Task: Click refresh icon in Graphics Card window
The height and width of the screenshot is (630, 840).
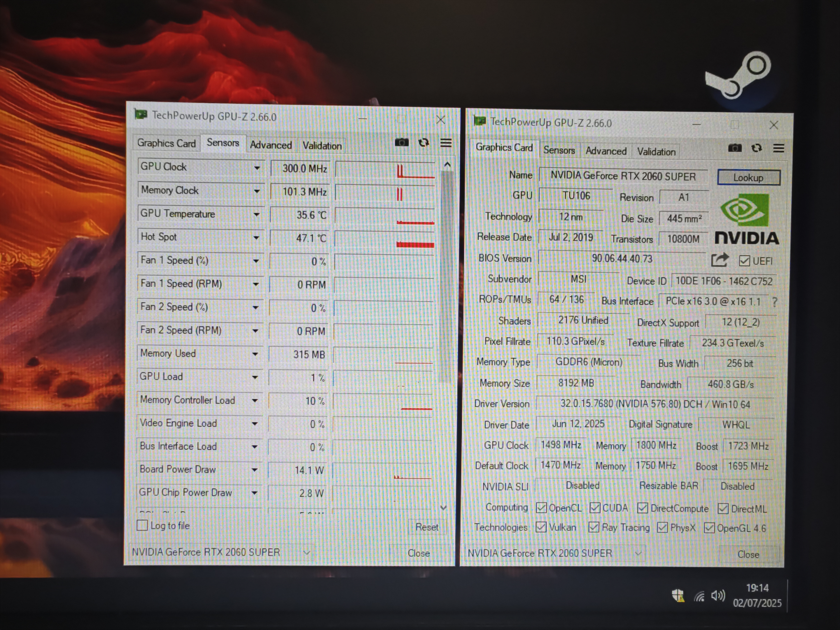Action: [756, 148]
